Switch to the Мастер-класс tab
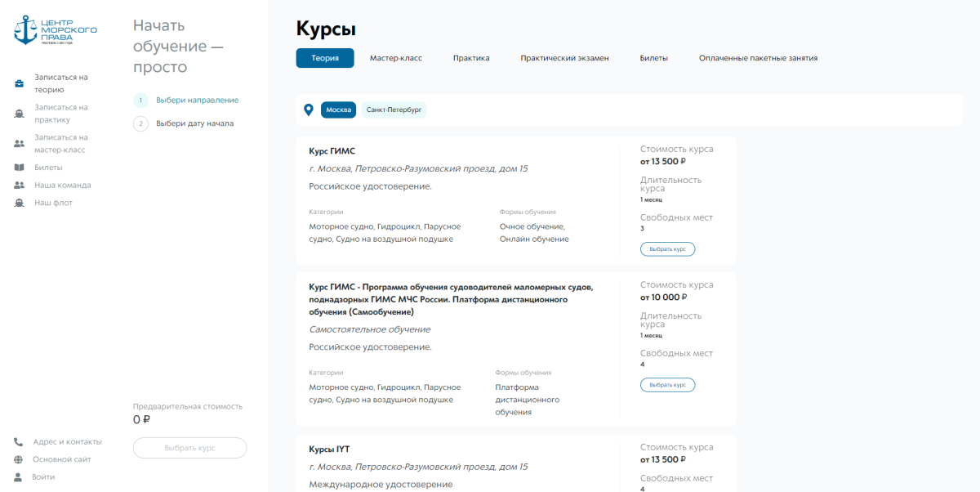Image resolution: width=980 pixels, height=492 pixels. coord(395,58)
